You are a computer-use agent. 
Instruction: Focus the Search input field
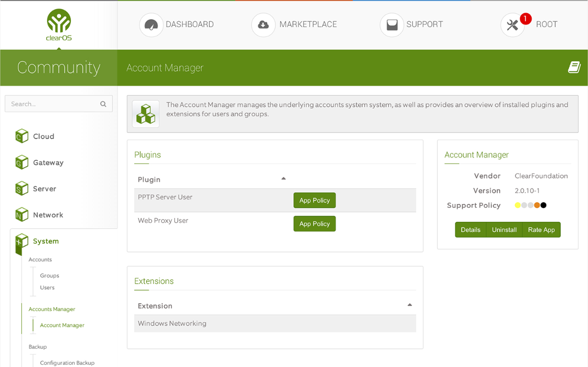pyautogui.click(x=58, y=104)
